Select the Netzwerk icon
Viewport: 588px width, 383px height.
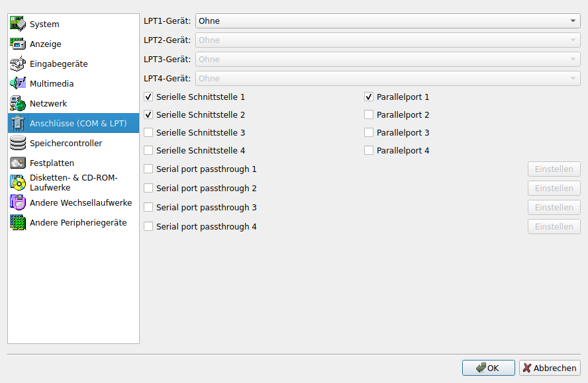tap(18, 104)
